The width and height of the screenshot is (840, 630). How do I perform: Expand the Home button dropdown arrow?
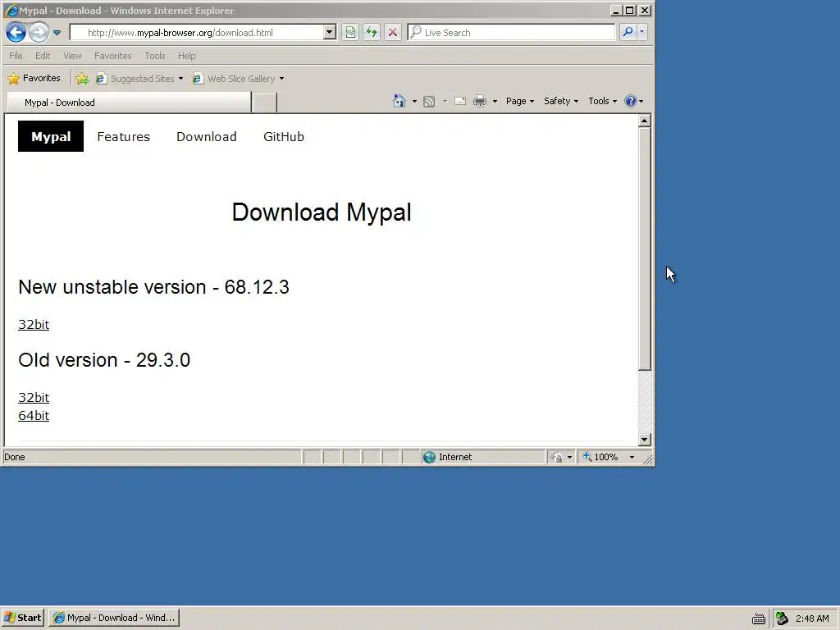[x=414, y=101]
